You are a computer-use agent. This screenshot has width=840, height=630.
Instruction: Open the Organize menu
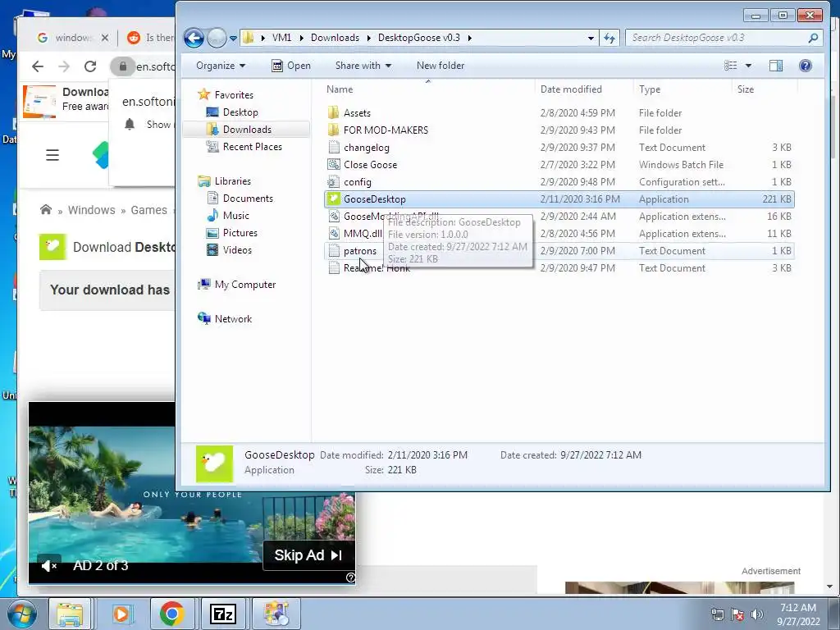click(x=221, y=66)
